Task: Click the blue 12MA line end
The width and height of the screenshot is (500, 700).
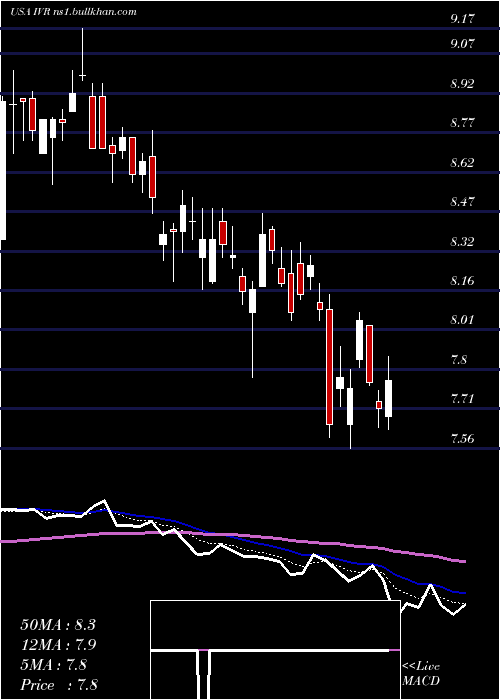Action: coord(465,593)
